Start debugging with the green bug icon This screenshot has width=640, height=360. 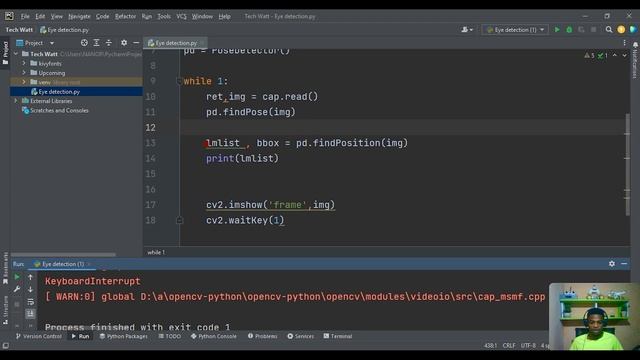click(569, 30)
